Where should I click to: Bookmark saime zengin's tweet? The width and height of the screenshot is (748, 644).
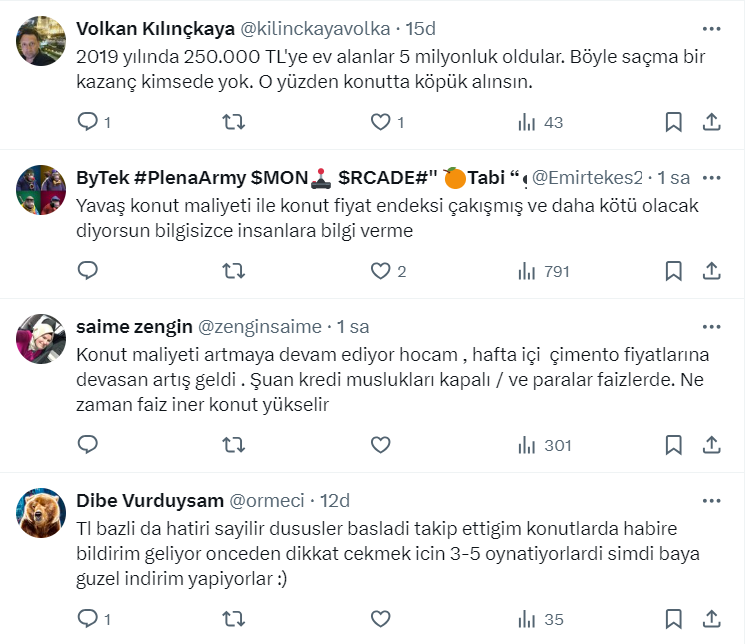[x=674, y=445]
